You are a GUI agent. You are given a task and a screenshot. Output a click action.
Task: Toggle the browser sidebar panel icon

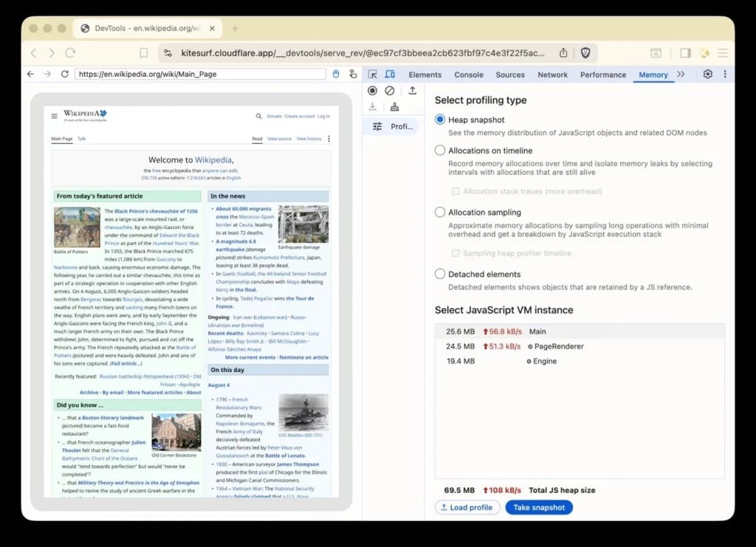[685, 53]
